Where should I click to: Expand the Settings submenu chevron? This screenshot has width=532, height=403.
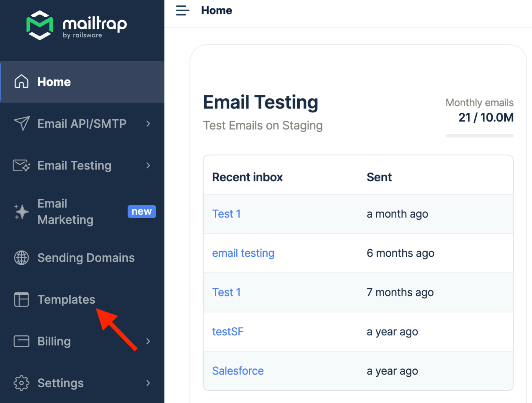(x=148, y=383)
